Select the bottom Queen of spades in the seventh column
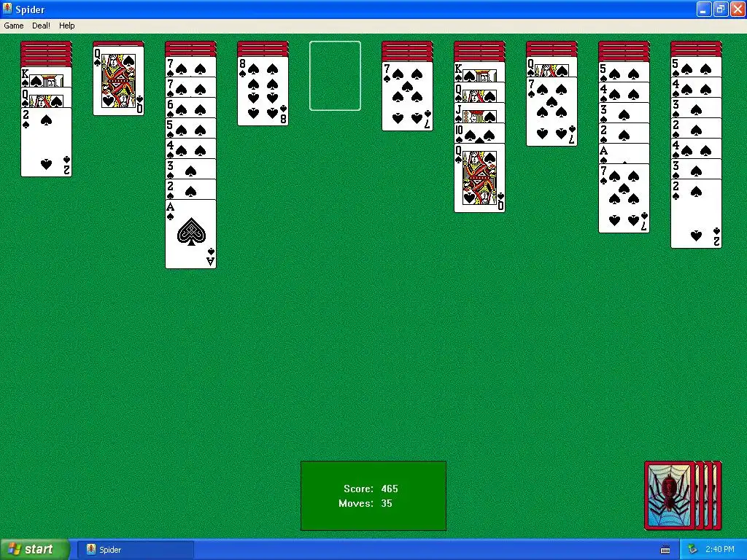 (x=480, y=178)
